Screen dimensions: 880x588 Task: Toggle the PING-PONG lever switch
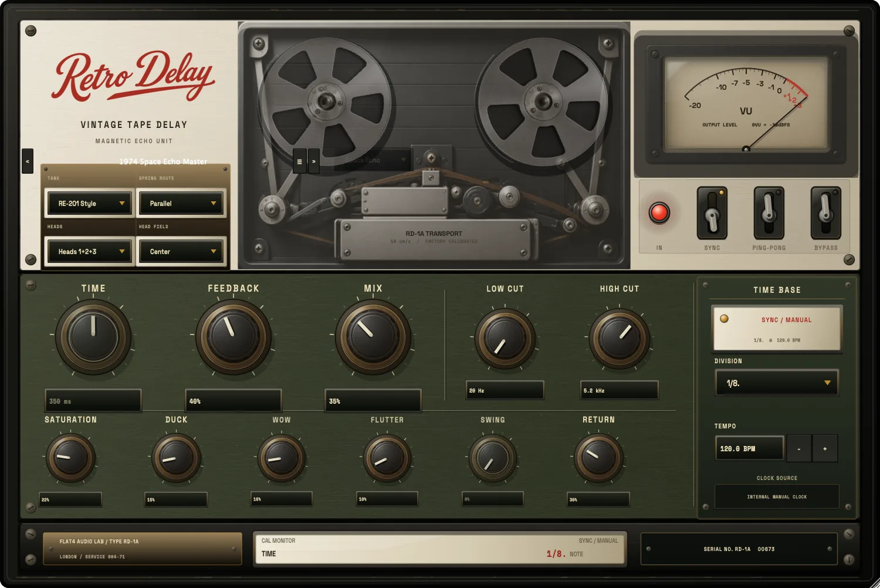click(x=769, y=212)
